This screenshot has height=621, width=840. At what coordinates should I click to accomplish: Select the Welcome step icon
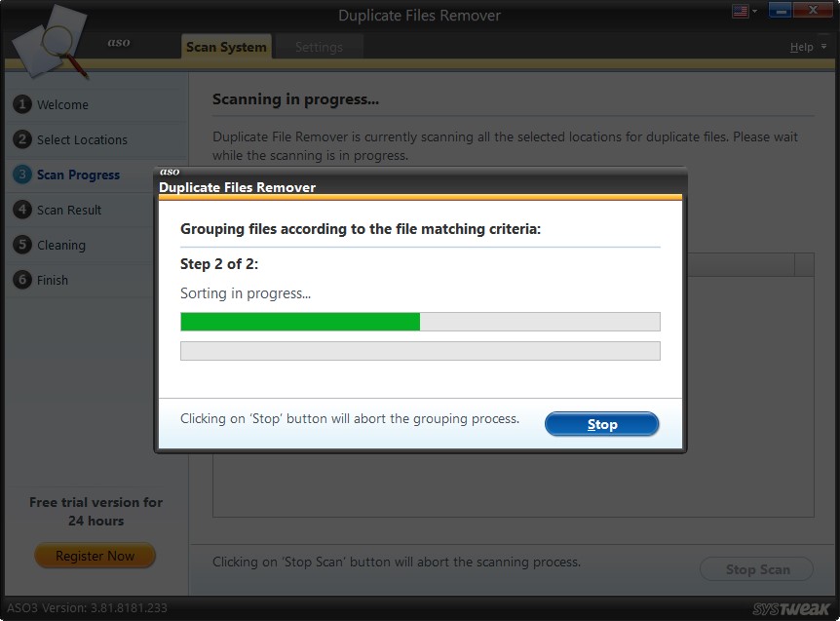point(21,104)
